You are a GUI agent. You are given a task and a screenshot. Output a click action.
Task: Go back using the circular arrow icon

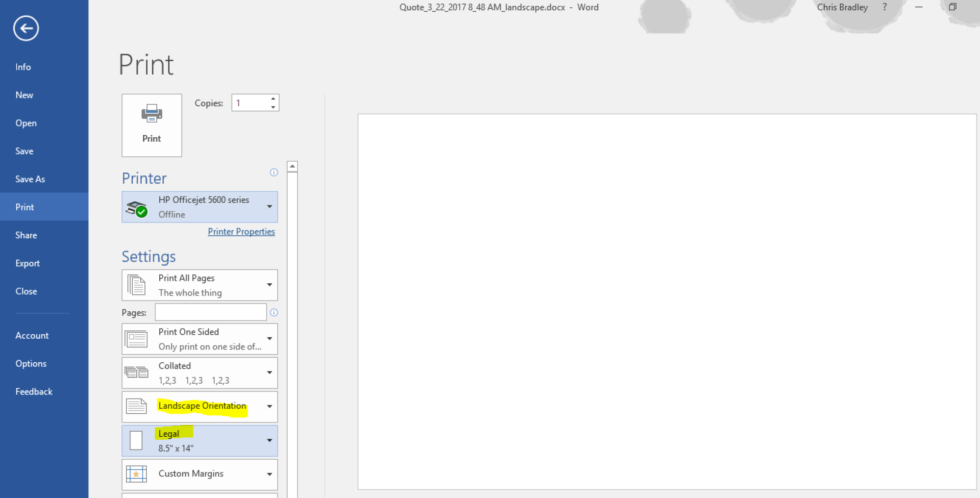click(26, 28)
